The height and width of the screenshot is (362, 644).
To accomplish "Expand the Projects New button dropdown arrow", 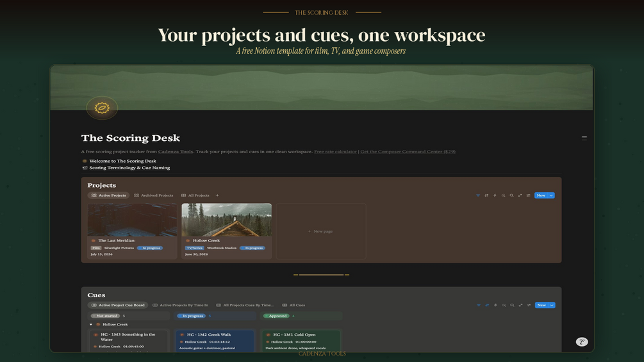I will [x=551, y=195].
